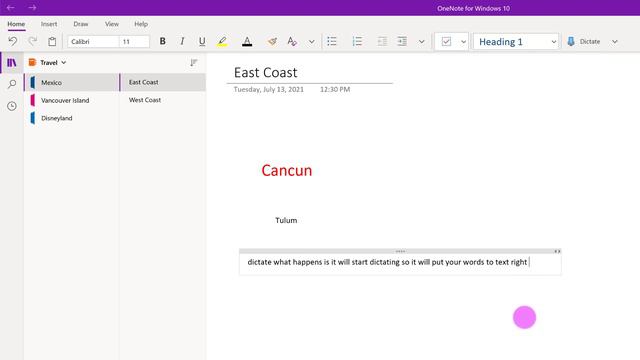This screenshot has width=640, height=360.
Task: Open the View tab
Action: [112, 24]
